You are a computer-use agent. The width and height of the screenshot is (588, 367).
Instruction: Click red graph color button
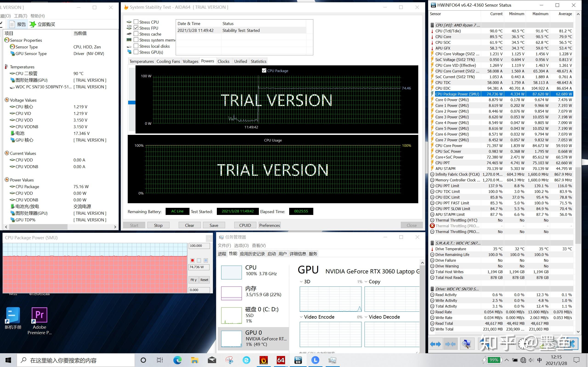(192, 260)
